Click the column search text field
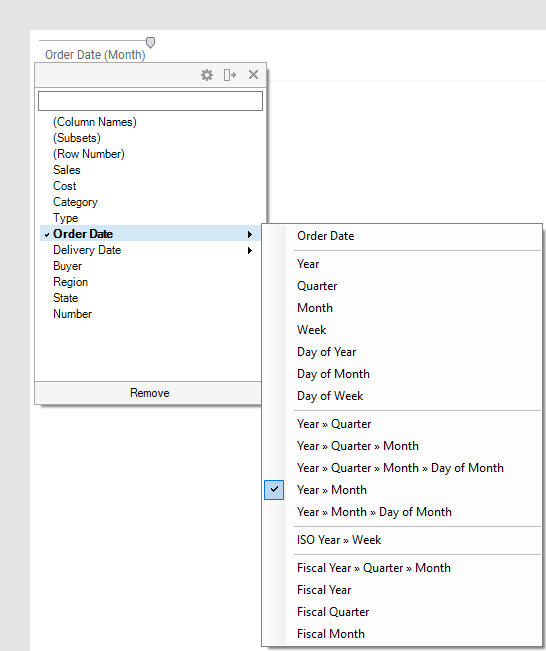Image resolution: width=546 pixels, height=651 pixels. [150, 101]
